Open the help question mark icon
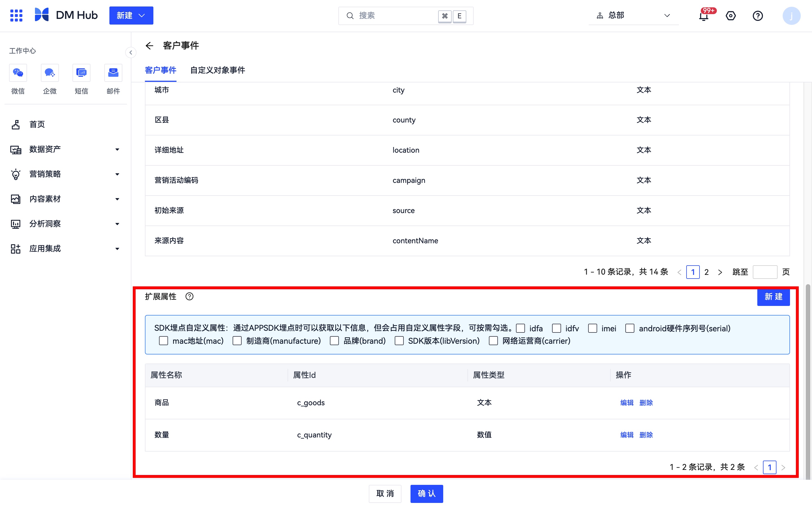812x508 pixels. (x=758, y=16)
